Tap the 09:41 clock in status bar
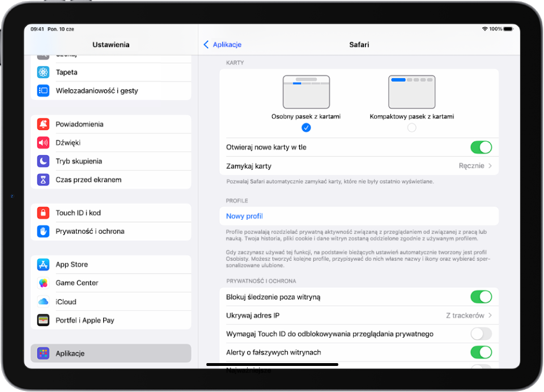 coord(37,29)
